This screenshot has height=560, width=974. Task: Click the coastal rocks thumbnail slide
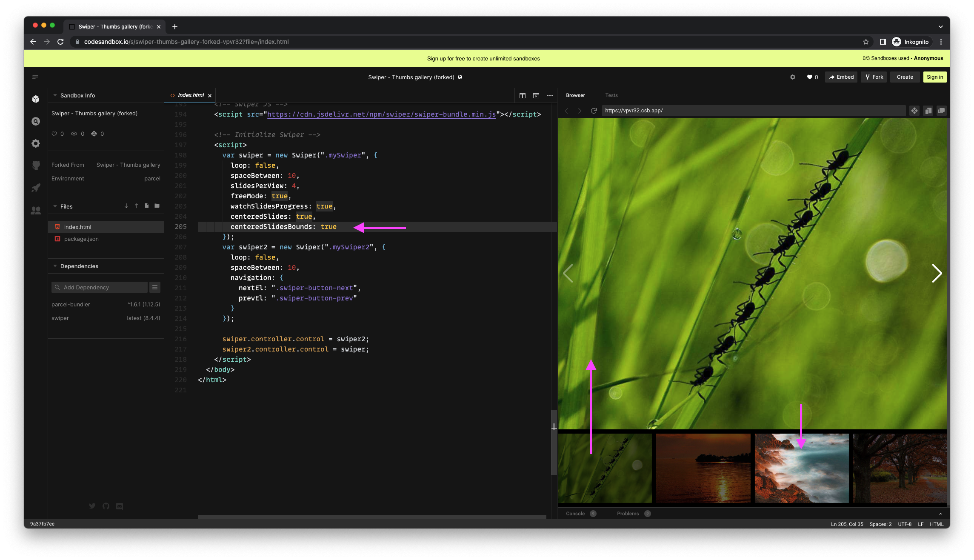pos(801,468)
